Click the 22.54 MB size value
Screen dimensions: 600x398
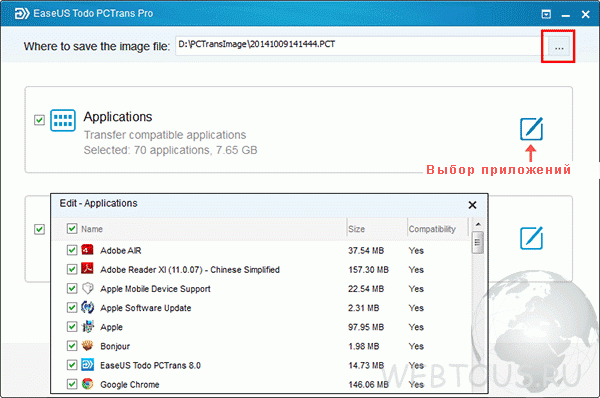(x=366, y=289)
